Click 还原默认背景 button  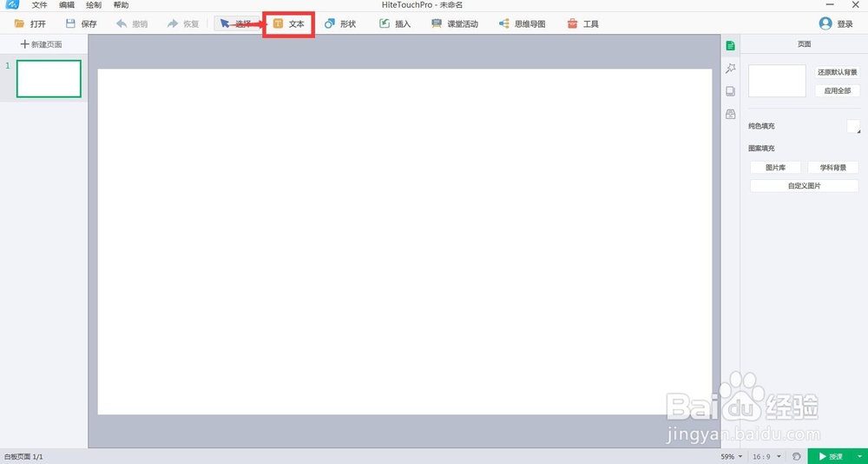coord(838,73)
